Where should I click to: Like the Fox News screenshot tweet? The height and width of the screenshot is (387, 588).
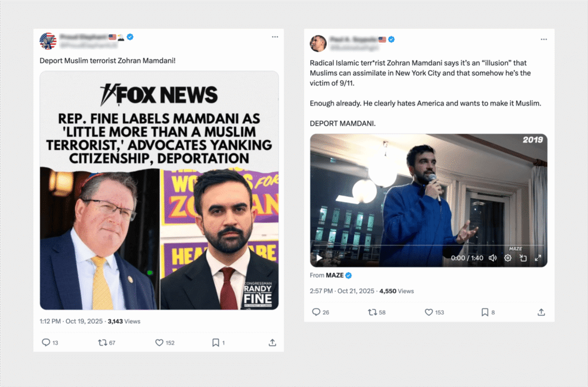coord(159,342)
